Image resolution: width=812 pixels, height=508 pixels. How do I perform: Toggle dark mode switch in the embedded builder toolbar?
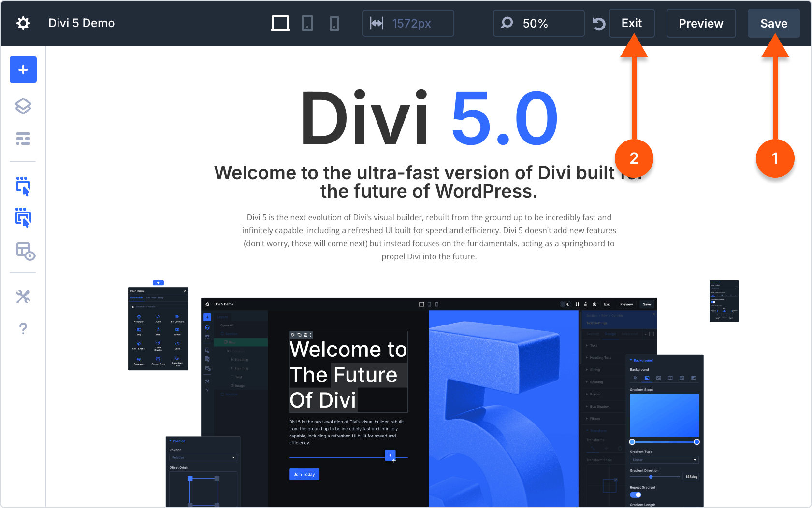565,304
